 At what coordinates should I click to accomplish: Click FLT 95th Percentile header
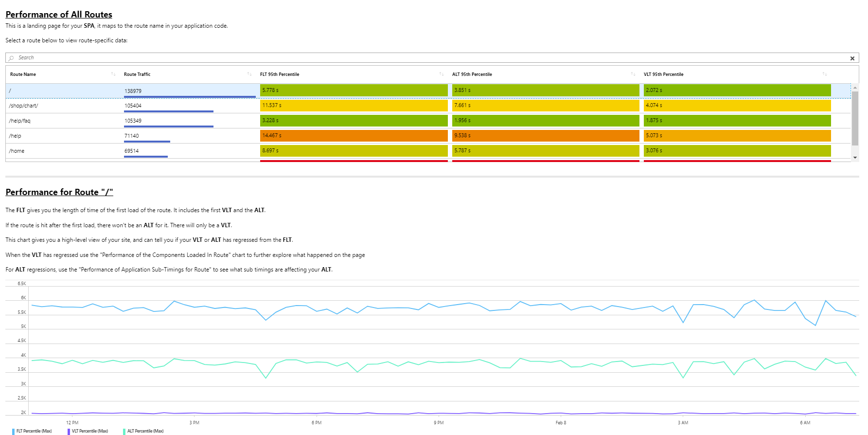280,74
